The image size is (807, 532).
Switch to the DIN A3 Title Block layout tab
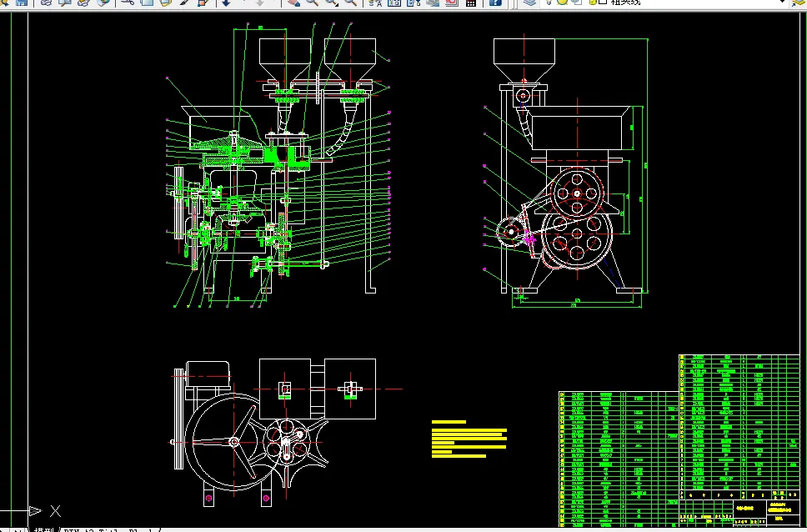click(111, 529)
